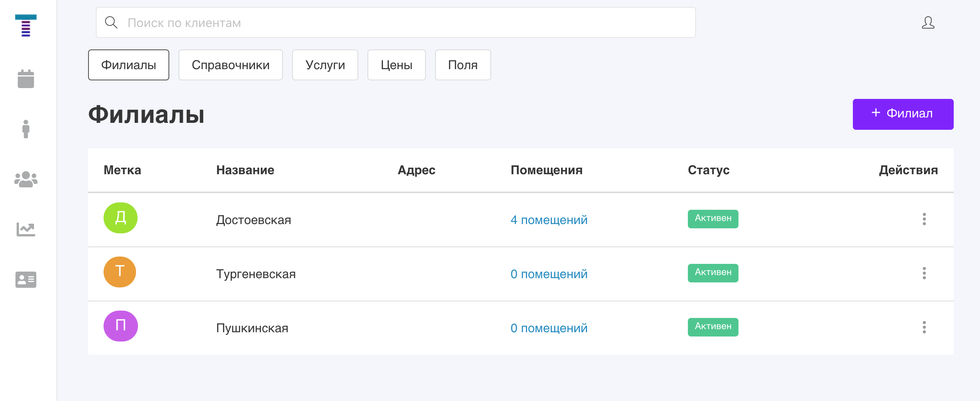Open the 4 помещений link
980x401 pixels.
pyautogui.click(x=549, y=220)
